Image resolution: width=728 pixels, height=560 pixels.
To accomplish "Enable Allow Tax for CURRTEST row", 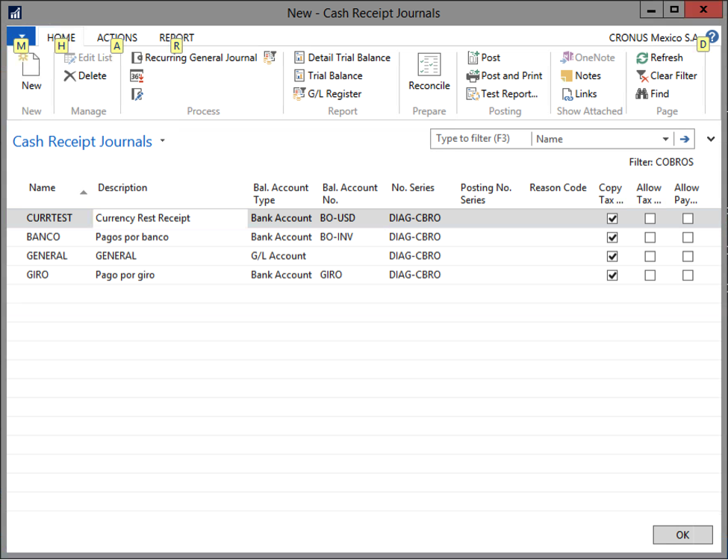I will click(650, 218).
